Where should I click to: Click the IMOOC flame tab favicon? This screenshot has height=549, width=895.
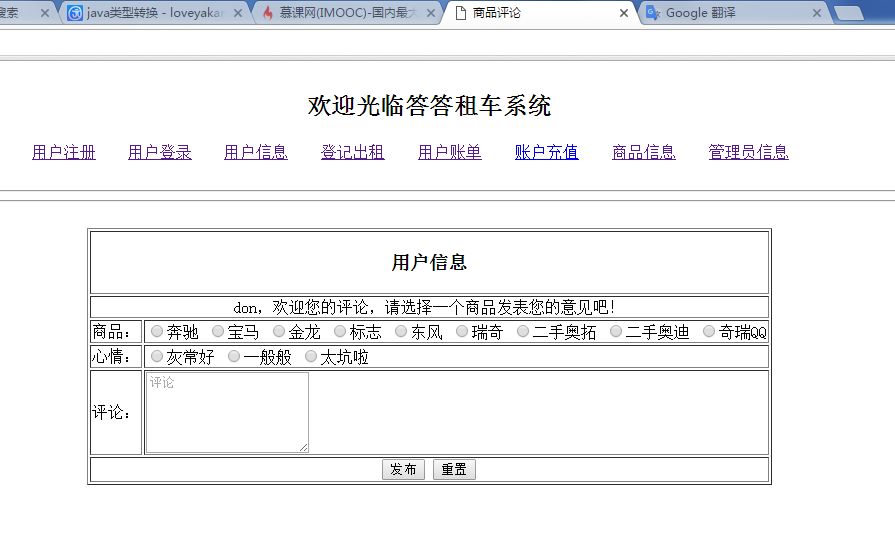click(x=268, y=13)
